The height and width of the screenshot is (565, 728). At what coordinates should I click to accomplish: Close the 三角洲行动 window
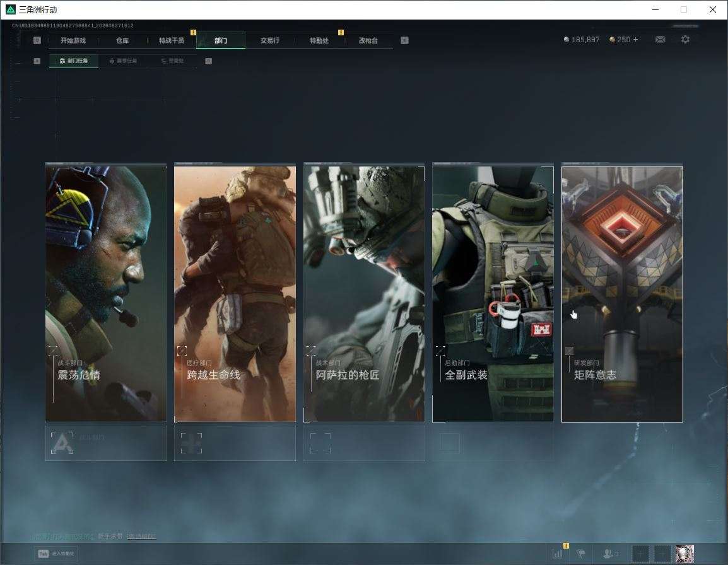point(713,9)
